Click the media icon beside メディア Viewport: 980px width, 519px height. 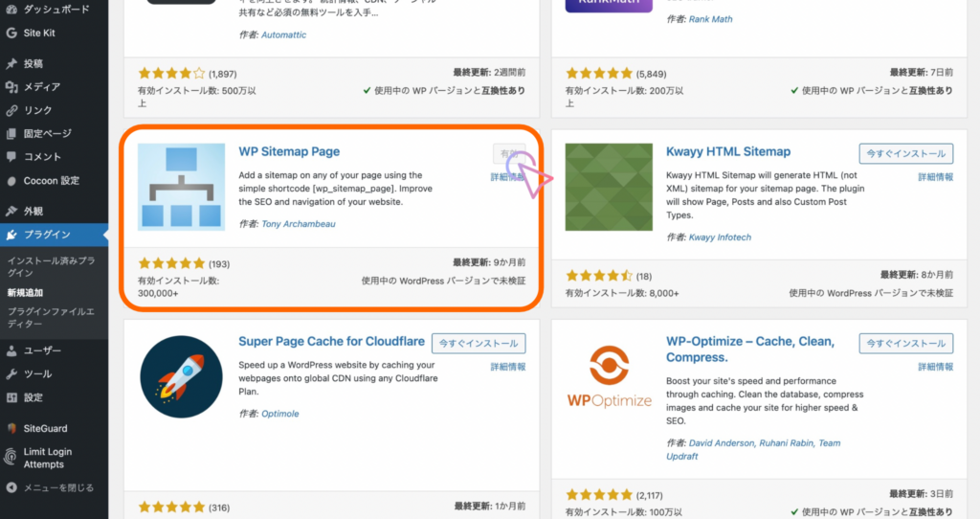11,87
